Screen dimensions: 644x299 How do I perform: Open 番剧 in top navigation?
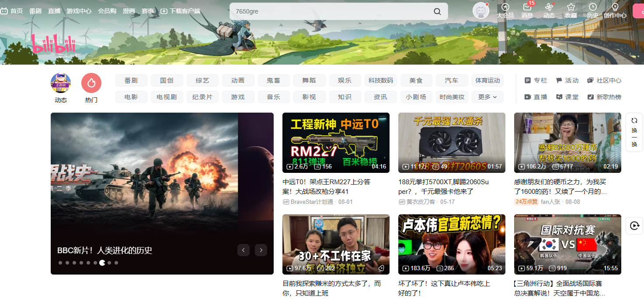[x=35, y=11]
